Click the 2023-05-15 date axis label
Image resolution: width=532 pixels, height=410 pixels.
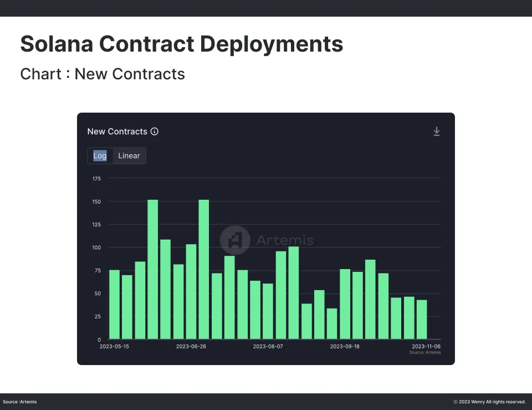pos(114,346)
